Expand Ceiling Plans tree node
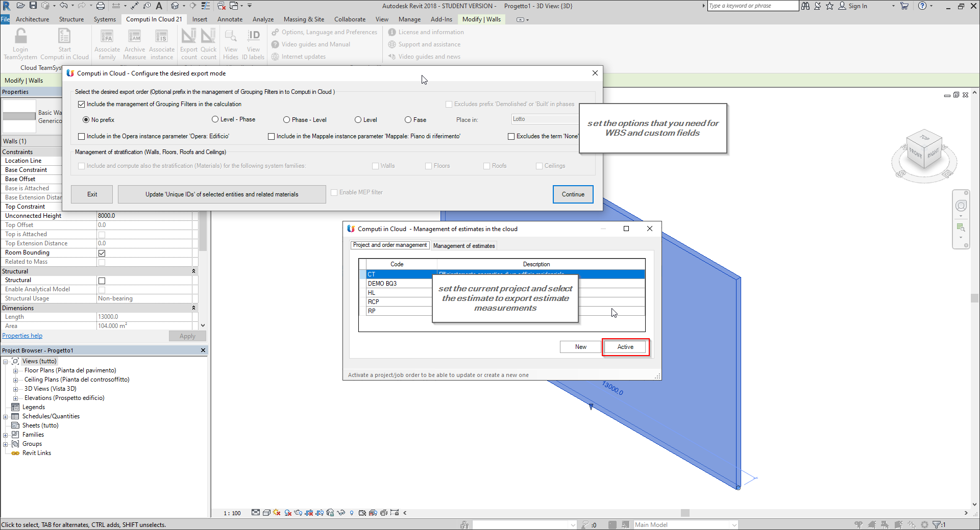 pyautogui.click(x=15, y=380)
